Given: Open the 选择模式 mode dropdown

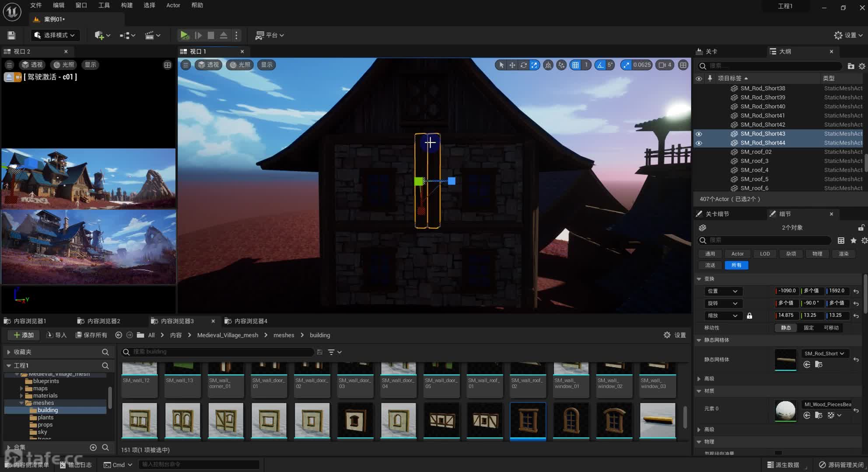Looking at the screenshot, I should click(x=55, y=35).
